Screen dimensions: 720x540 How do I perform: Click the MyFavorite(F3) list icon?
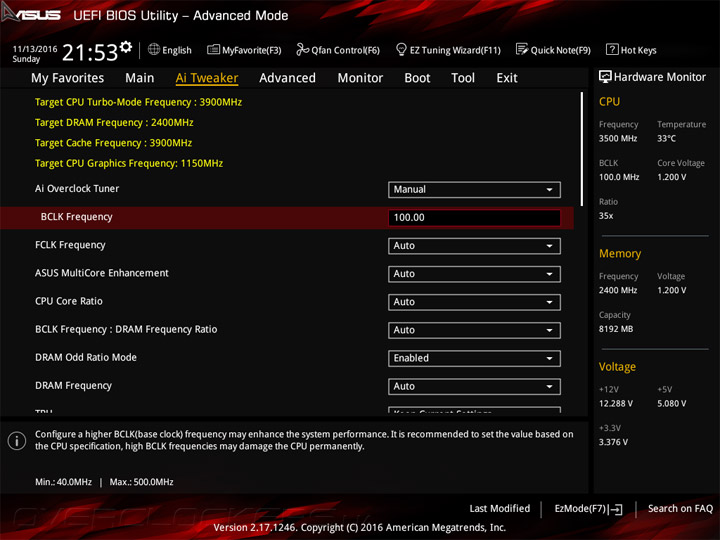click(213, 50)
